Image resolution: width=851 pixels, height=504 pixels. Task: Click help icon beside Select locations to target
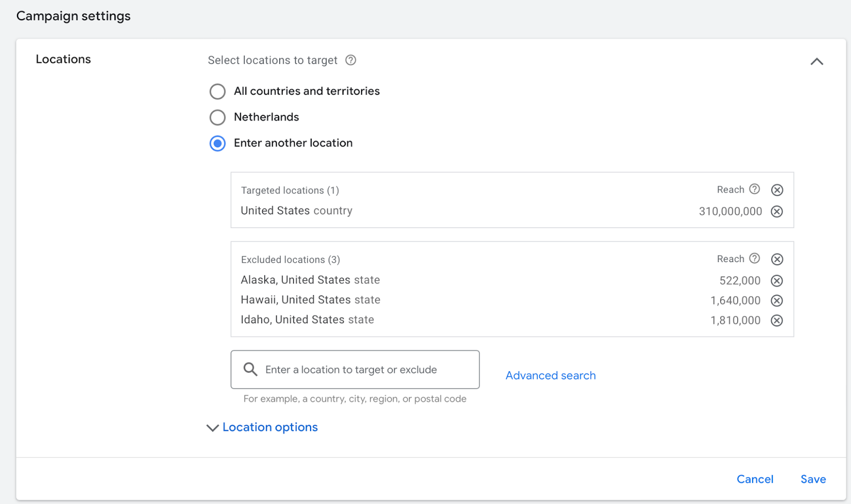pyautogui.click(x=351, y=60)
